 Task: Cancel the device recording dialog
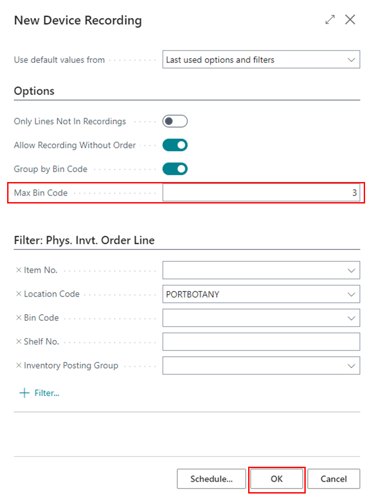point(334,479)
